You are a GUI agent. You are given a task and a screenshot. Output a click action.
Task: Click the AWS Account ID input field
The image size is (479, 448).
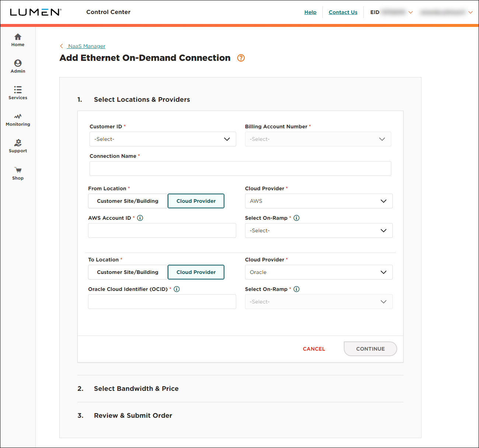coord(162,230)
